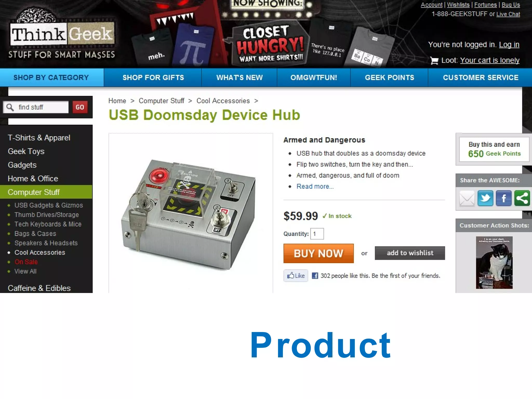532x399 pixels.
Task: Click the Facebook Like thumbs-up button
Action: tap(296, 276)
